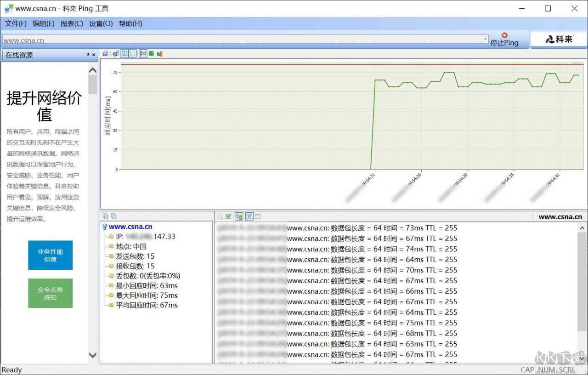The image size is (588, 375).
Task: Click the copy-all icon above summary tree
Action: tap(113, 216)
